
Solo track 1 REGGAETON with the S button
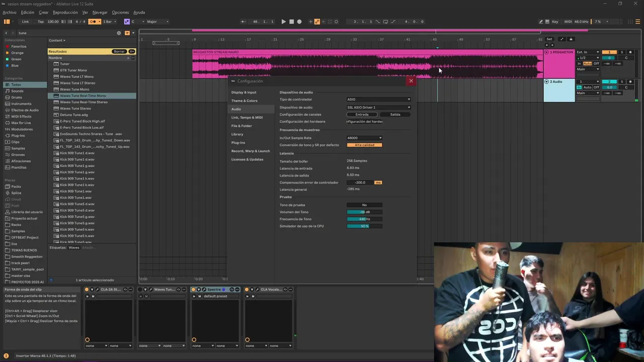622,52
